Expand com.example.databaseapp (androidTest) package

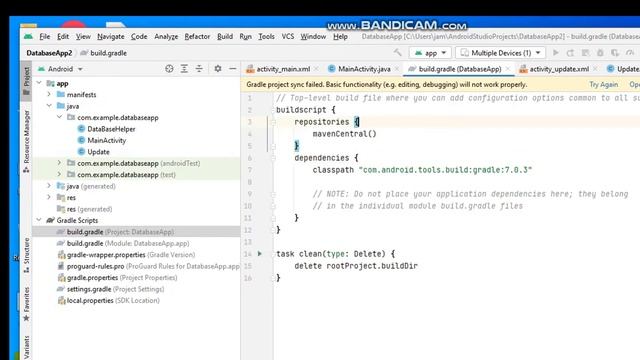click(x=60, y=163)
